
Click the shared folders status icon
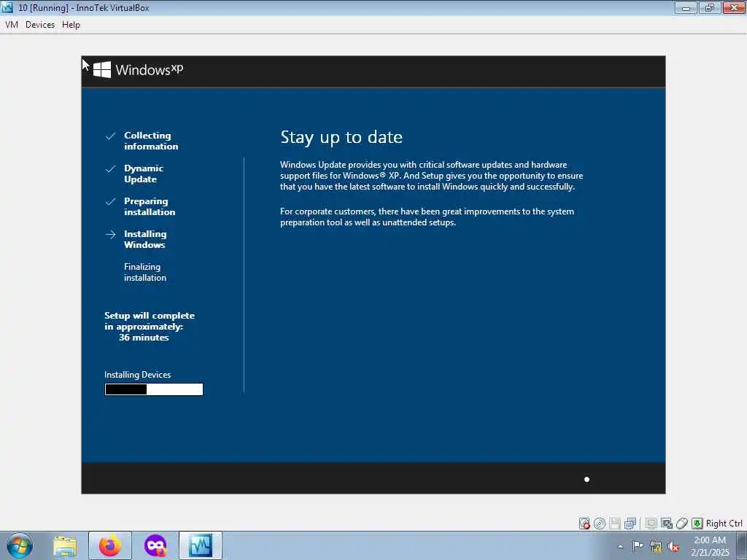coord(651,524)
